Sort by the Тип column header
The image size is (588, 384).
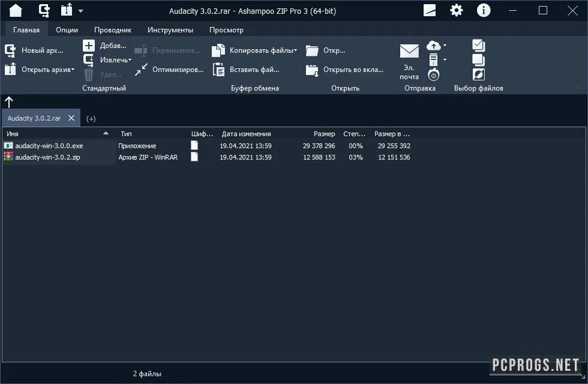point(126,134)
